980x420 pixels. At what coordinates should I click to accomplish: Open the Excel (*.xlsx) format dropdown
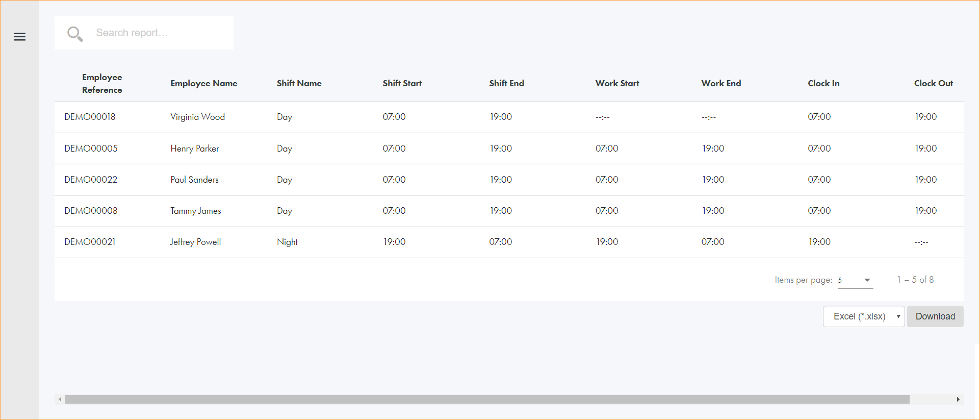point(863,316)
